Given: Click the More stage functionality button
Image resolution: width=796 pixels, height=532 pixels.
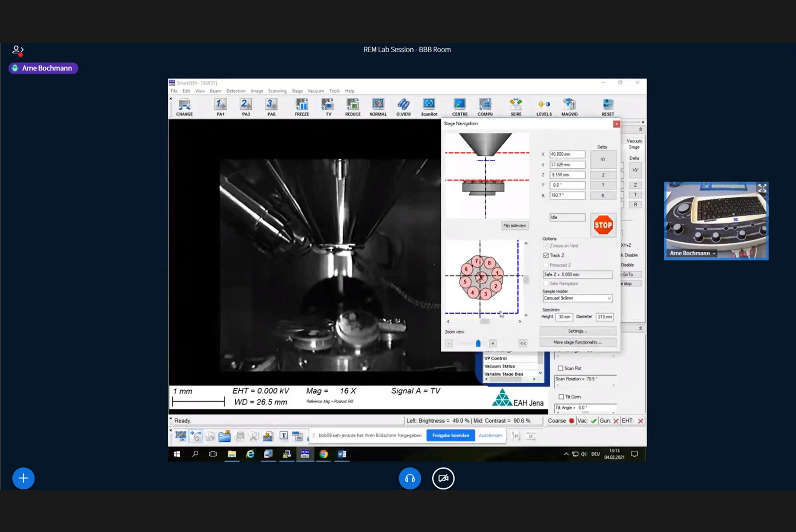Looking at the screenshot, I should coord(577,342).
